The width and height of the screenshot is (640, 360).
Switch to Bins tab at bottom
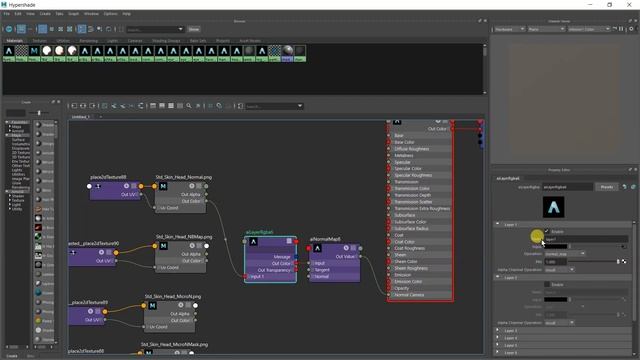31,356
